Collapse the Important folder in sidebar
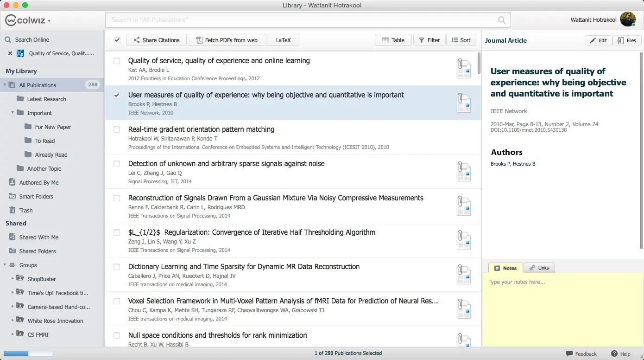 [13, 113]
